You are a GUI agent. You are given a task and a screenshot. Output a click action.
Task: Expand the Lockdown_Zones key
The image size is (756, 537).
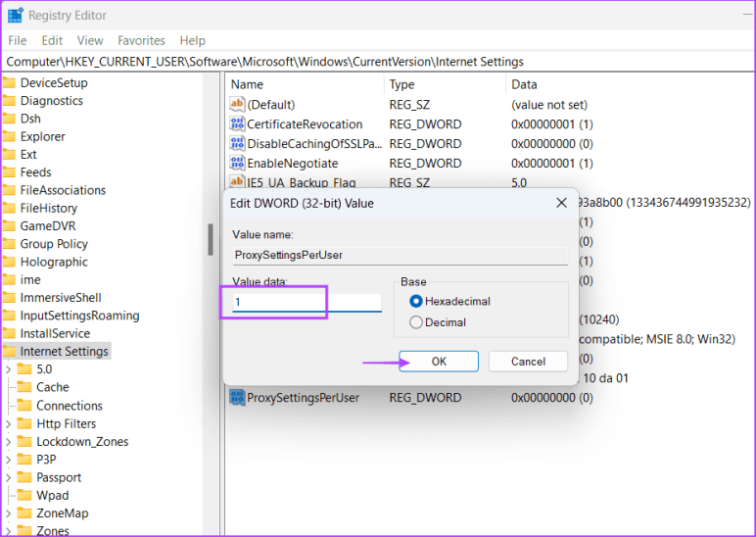(x=9, y=442)
